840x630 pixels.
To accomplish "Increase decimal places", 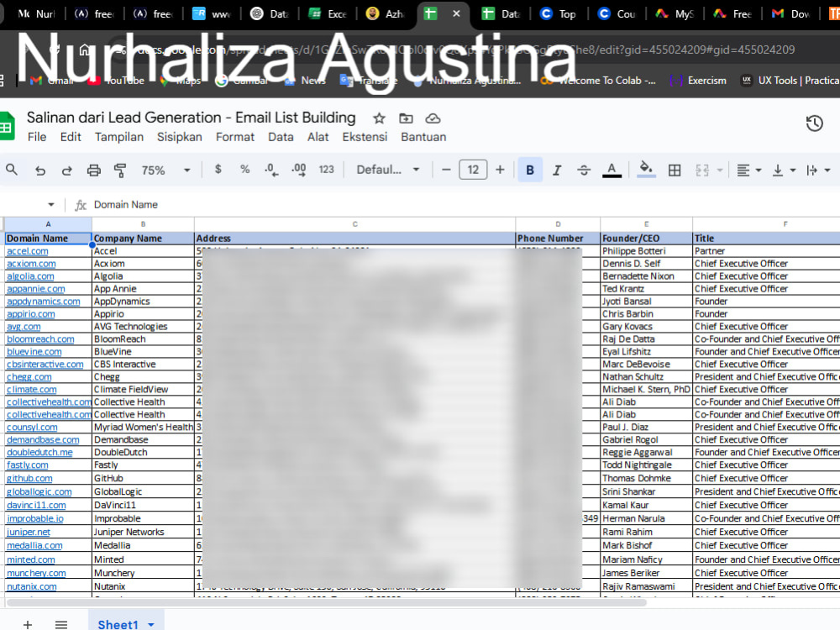I will click(299, 170).
